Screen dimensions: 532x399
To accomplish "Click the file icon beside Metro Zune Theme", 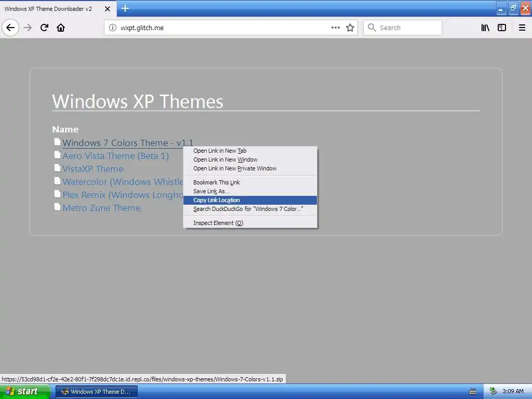I will [57, 207].
